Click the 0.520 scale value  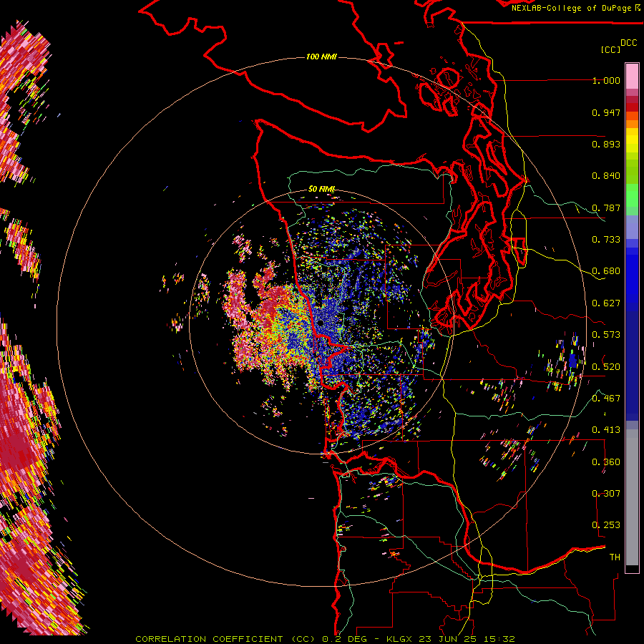606,366
